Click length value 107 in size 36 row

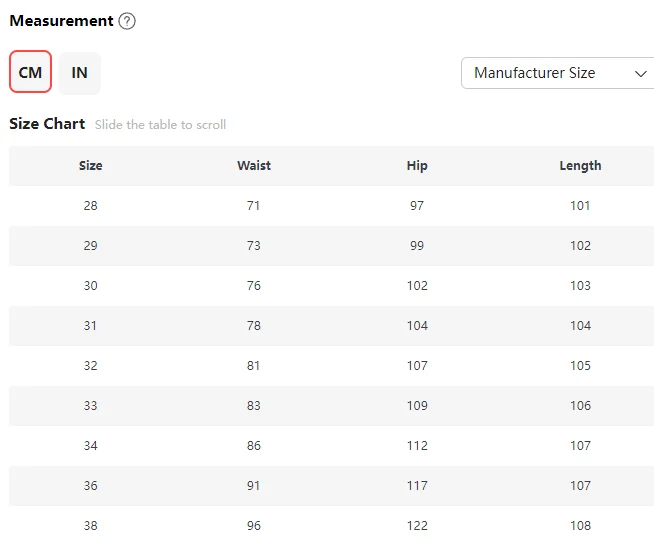[581, 486]
